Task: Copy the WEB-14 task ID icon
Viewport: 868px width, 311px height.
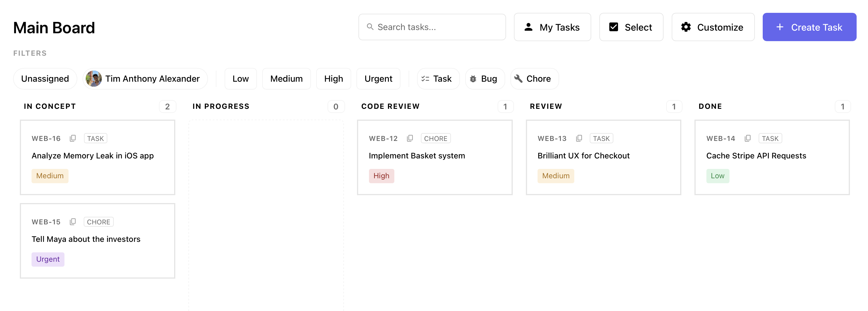Action: click(x=747, y=138)
